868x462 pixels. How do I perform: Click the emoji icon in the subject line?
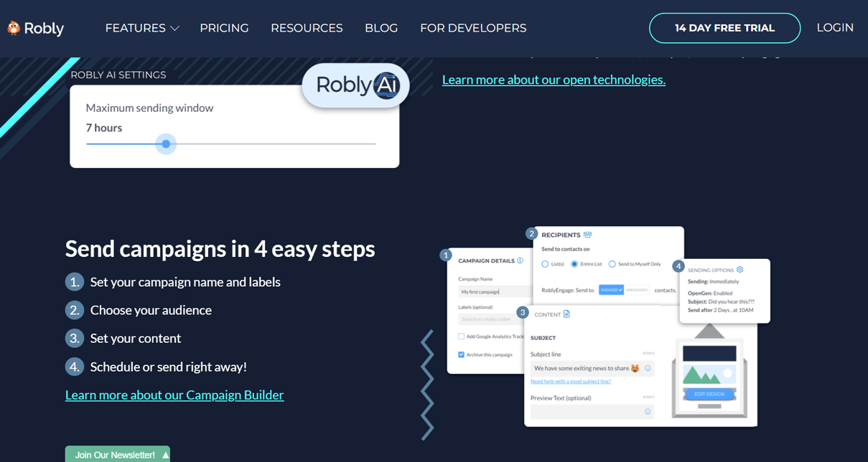coord(648,368)
